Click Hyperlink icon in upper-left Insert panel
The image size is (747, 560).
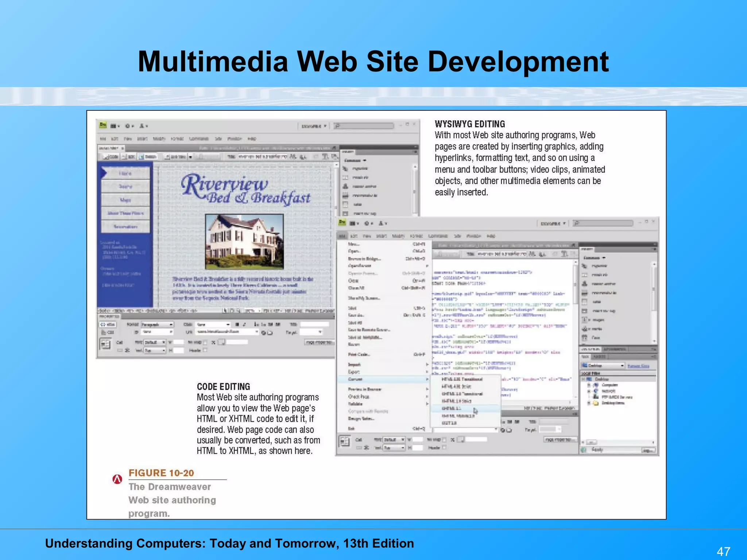tap(345, 169)
